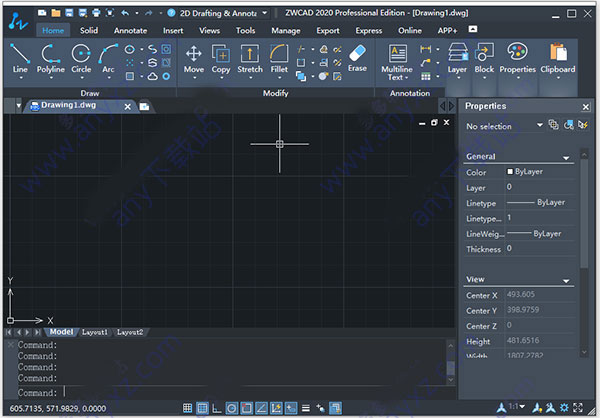600x418 pixels.
Task: Click the Linetype ByLayer value field
Action: point(540,202)
